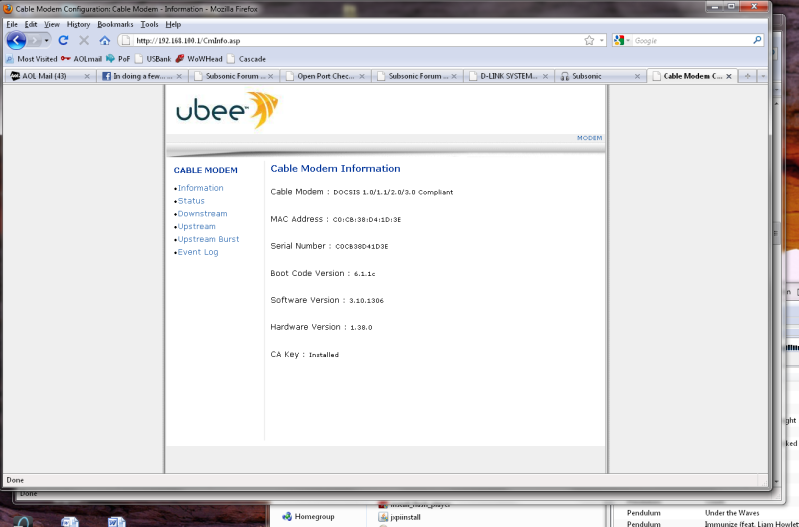Screen dimensions: 799x527
Task: Open the Tools menu
Action: [x=149, y=24]
